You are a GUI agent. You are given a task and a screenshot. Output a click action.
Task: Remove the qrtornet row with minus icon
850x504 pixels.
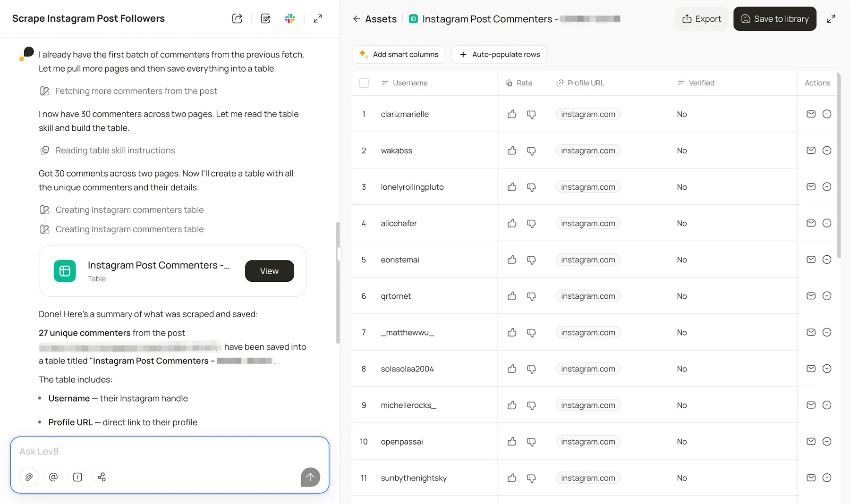coord(827,296)
